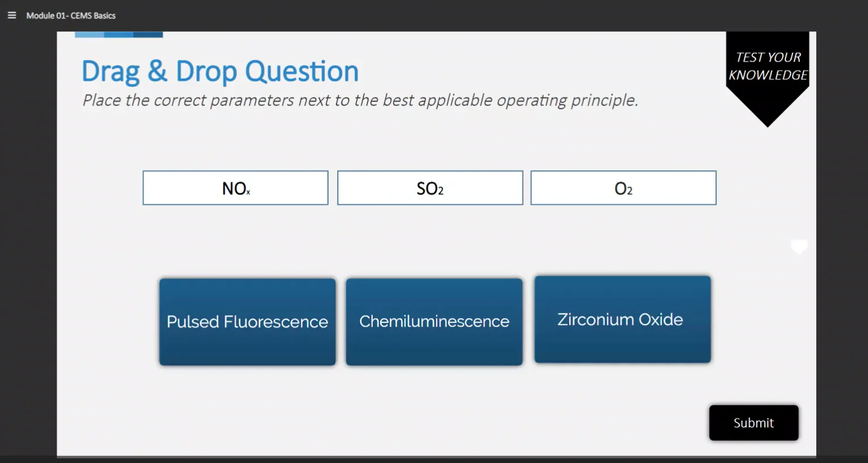Click the SO2 drop target box
The width and height of the screenshot is (868, 463).
[430, 188]
